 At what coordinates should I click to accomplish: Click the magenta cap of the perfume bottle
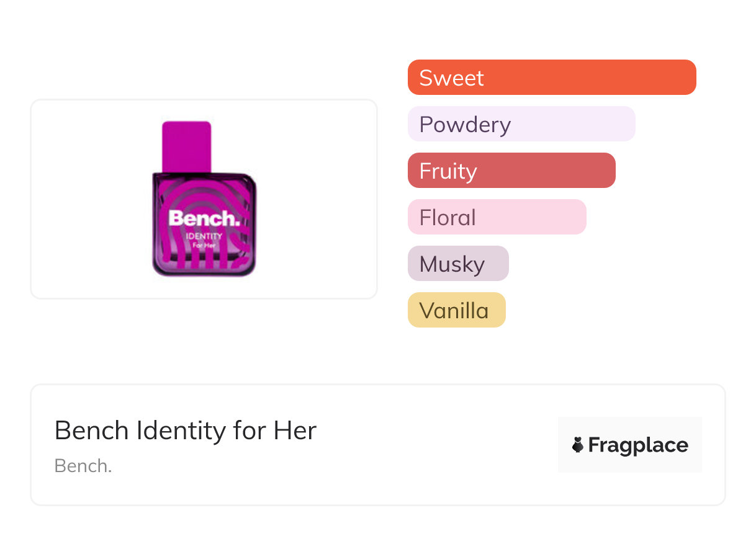(x=186, y=146)
